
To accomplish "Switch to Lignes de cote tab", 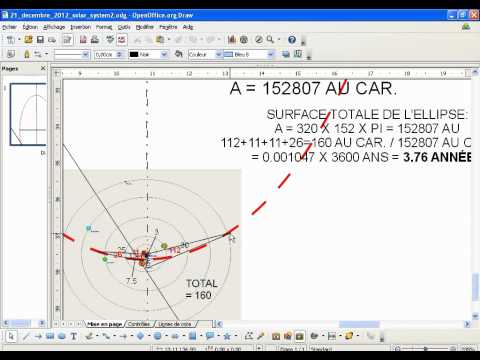I will click(x=175, y=324).
